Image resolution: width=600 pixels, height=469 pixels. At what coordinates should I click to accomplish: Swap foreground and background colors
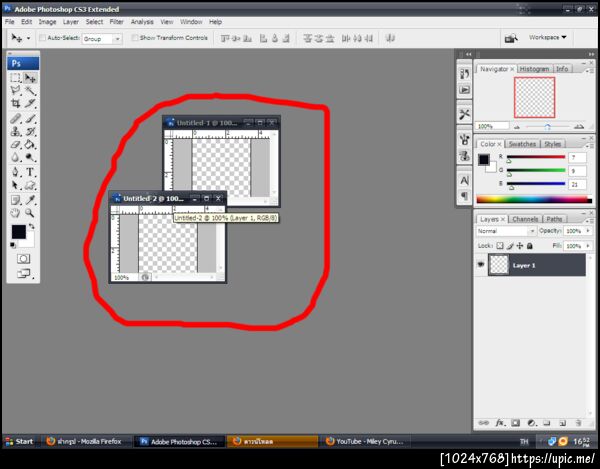(x=31, y=226)
